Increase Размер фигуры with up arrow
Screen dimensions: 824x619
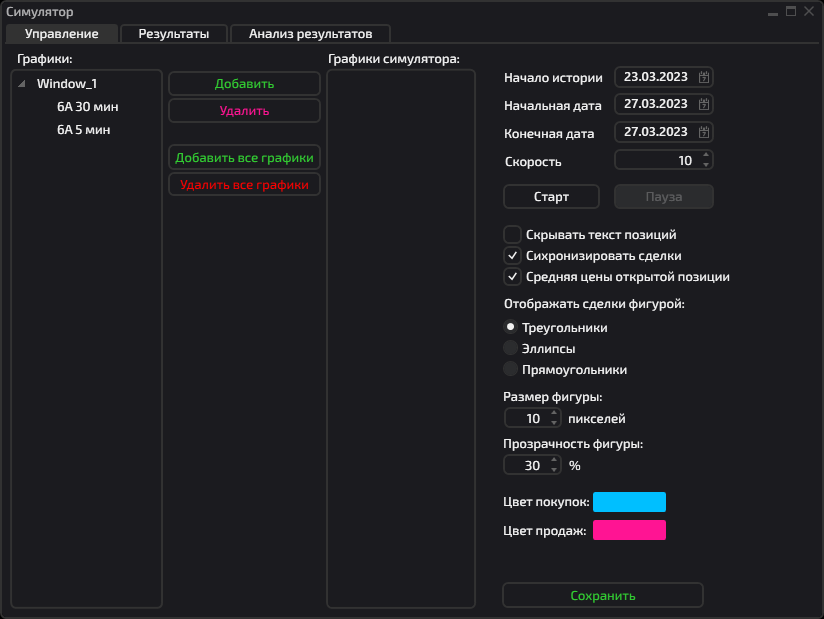(554, 414)
